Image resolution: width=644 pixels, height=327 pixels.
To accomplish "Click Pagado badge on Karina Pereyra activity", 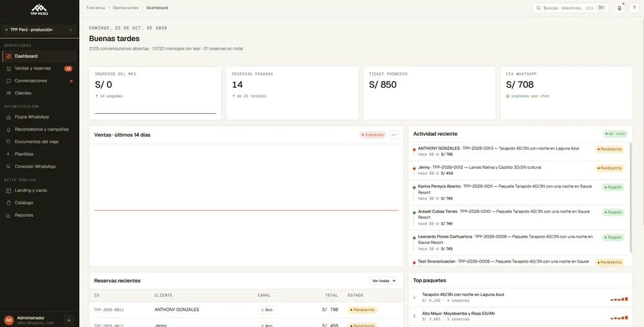I will coord(613,187).
